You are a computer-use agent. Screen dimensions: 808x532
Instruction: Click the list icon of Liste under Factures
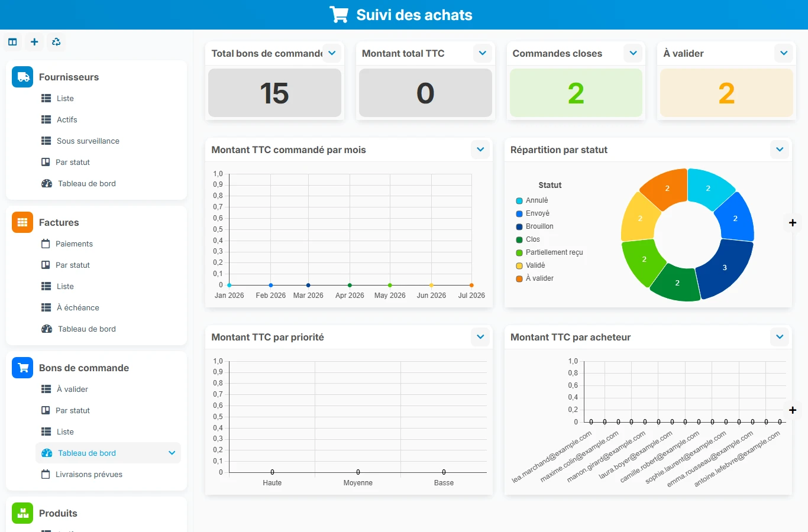click(46, 287)
